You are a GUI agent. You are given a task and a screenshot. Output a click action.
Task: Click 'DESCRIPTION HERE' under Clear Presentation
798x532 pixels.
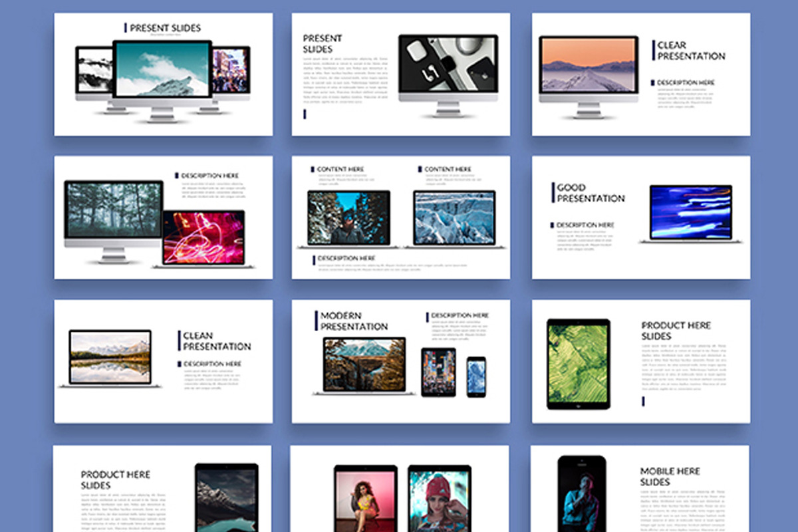pyautogui.click(x=686, y=82)
